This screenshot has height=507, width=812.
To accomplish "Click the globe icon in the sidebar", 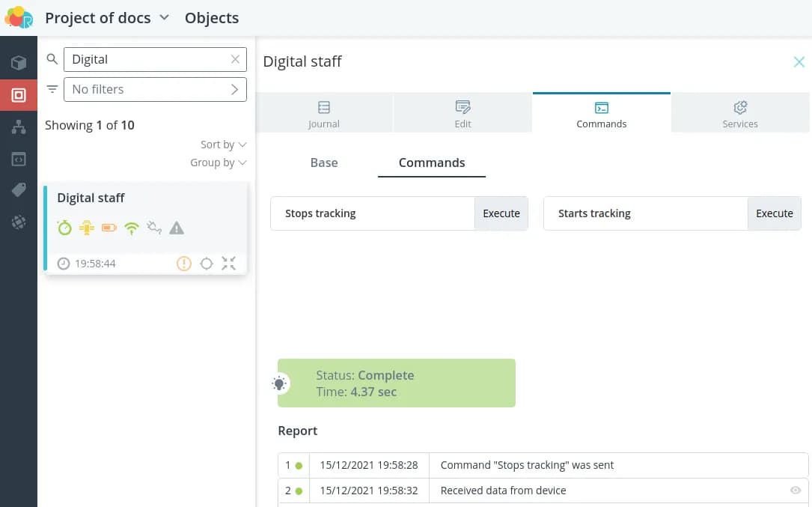I will 19,222.
